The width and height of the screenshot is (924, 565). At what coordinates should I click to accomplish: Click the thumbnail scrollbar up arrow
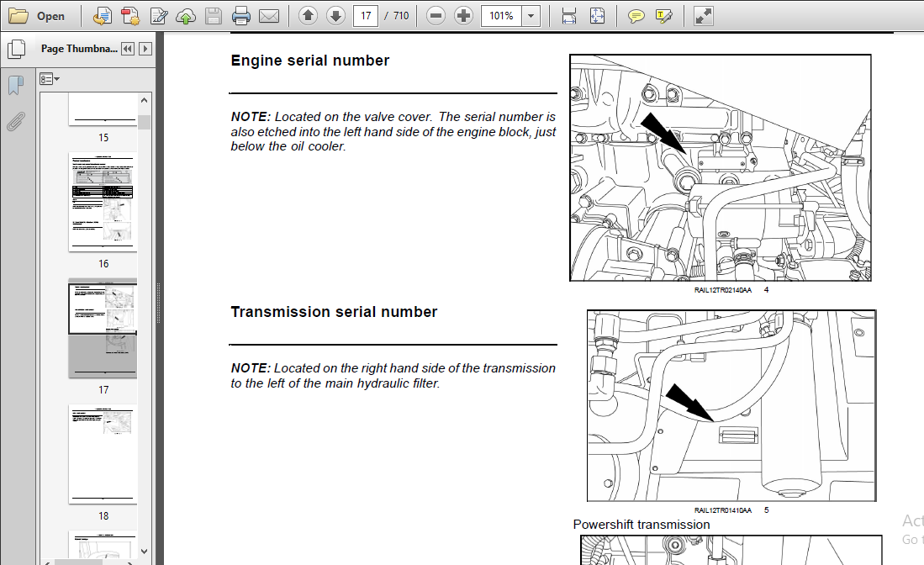[x=145, y=100]
